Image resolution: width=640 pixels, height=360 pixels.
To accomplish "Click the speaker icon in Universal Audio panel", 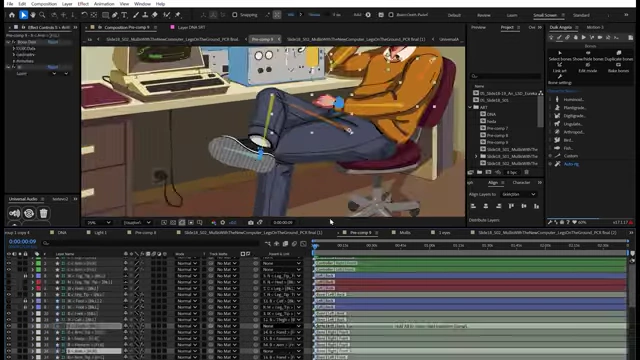I will pos(14,213).
